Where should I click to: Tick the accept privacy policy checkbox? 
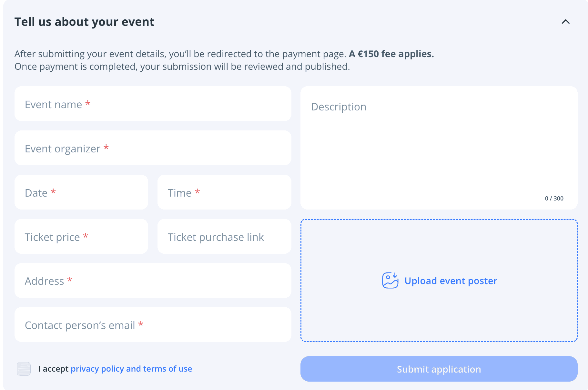(24, 369)
